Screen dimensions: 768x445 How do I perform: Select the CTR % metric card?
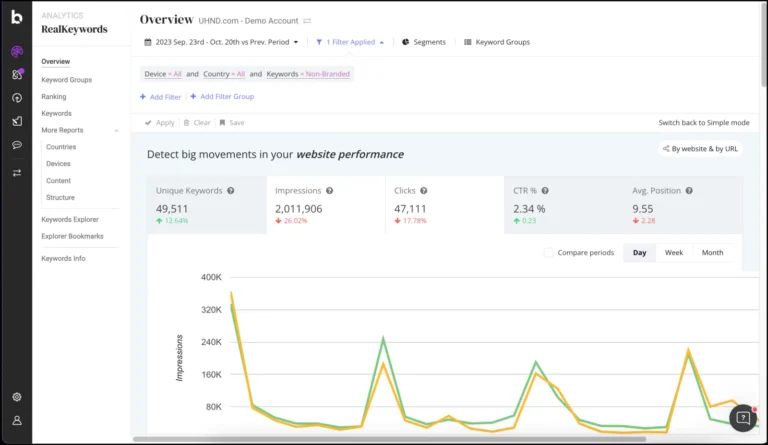click(564, 205)
